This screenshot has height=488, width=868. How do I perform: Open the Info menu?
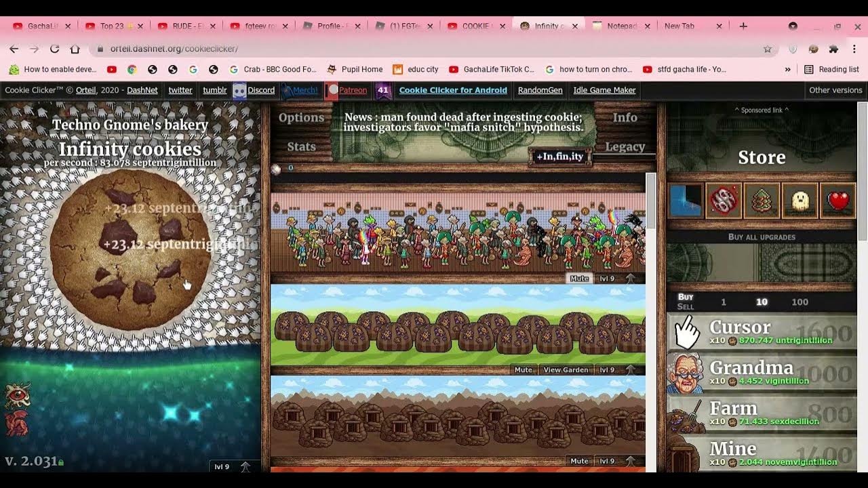(625, 118)
